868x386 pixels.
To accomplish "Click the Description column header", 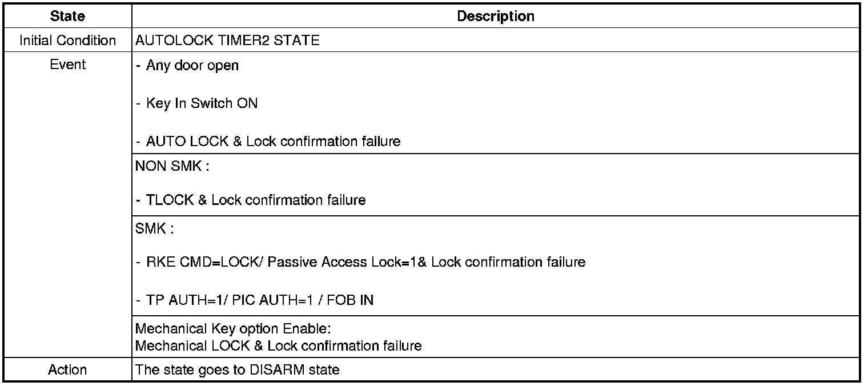I will [496, 16].
